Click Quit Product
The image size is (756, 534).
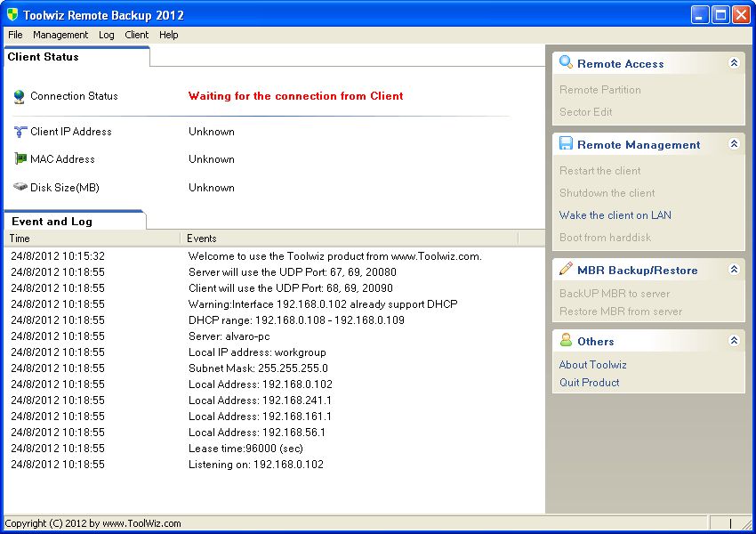click(588, 382)
